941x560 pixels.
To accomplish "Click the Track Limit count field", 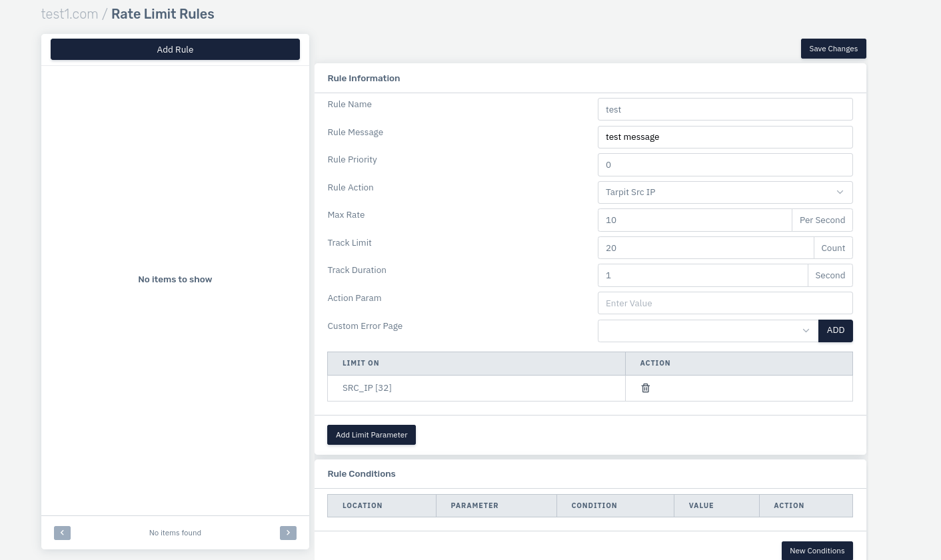I will pos(705,248).
